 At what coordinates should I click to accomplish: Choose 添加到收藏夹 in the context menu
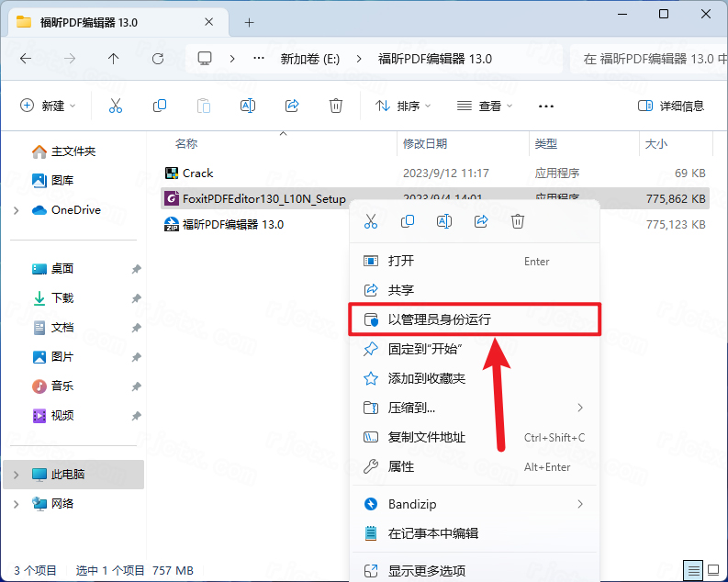(x=475, y=378)
